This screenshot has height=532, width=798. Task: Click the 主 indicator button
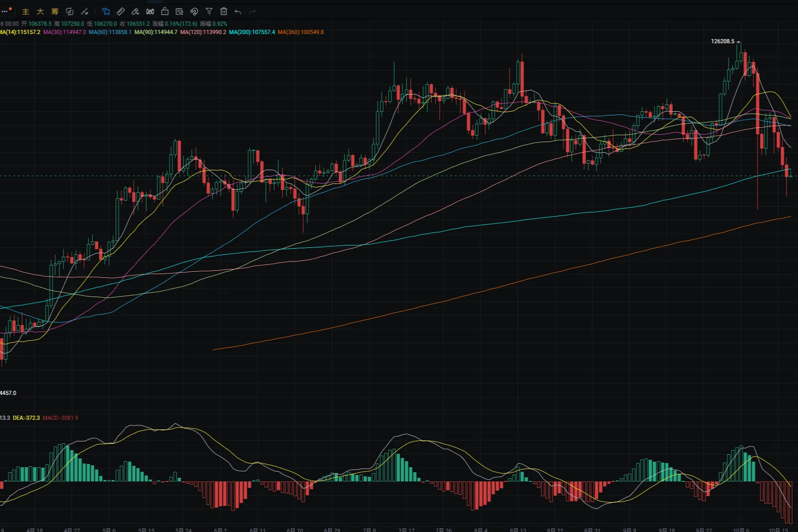[26, 11]
